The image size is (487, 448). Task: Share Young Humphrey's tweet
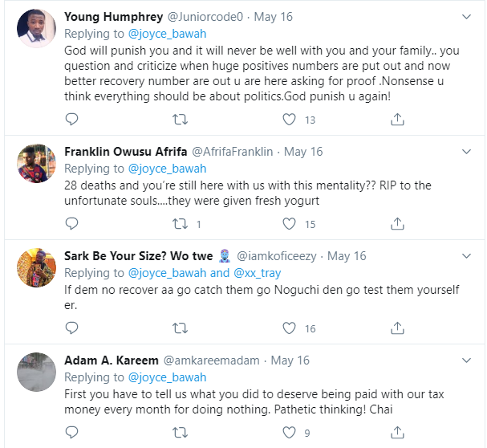pos(397,120)
